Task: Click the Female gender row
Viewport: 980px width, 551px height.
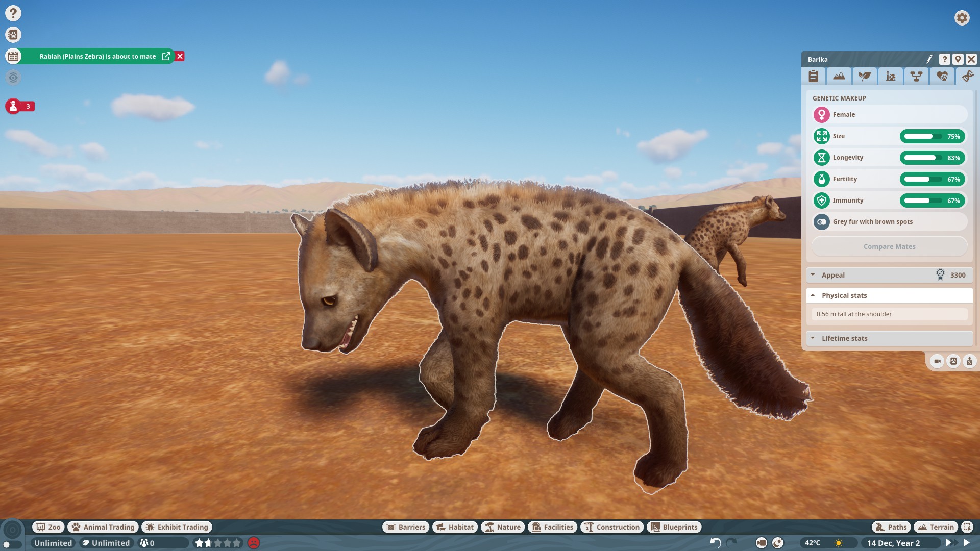Action: click(890, 115)
